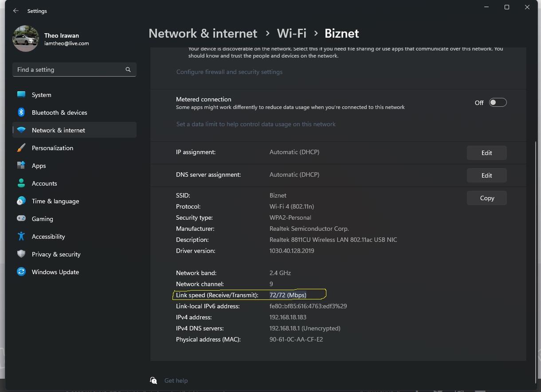Toggle the Metered connection switch

pos(497,103)
